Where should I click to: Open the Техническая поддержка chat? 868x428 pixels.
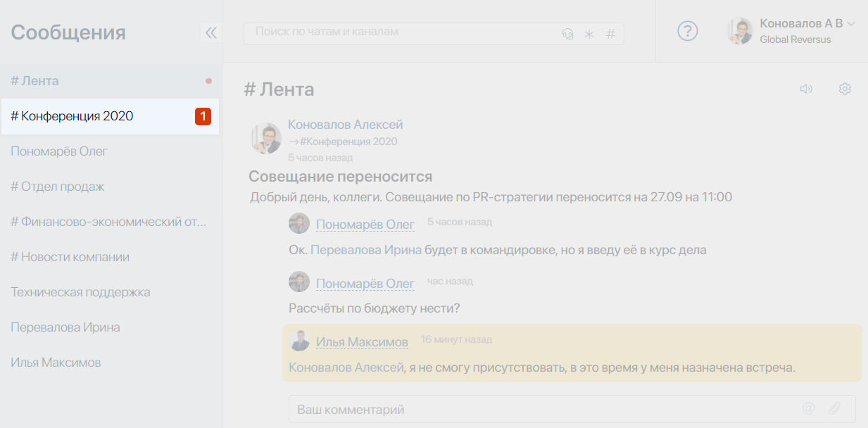point(111,292)
